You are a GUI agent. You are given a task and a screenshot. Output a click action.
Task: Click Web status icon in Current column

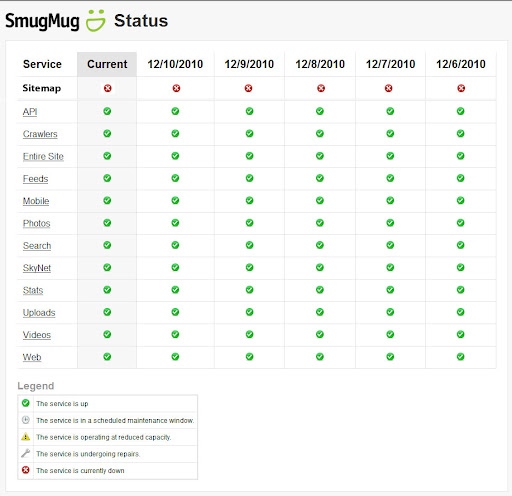point(107,357)
